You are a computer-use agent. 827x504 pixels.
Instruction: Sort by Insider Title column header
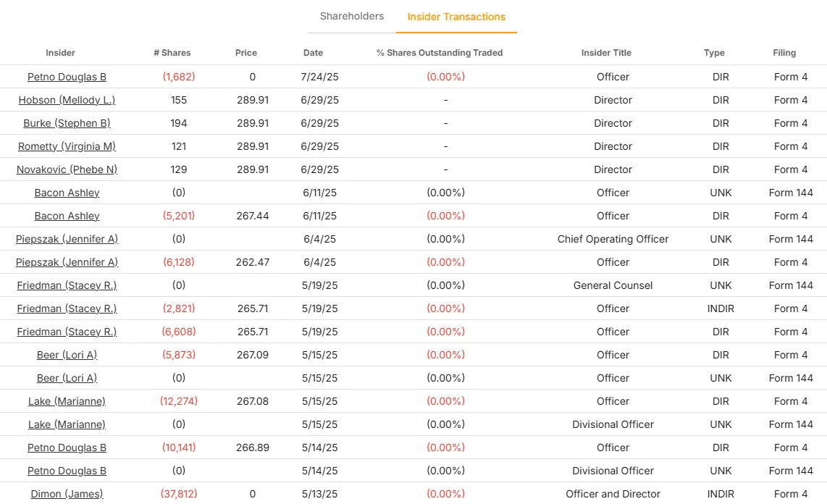[x=606, y=53]
